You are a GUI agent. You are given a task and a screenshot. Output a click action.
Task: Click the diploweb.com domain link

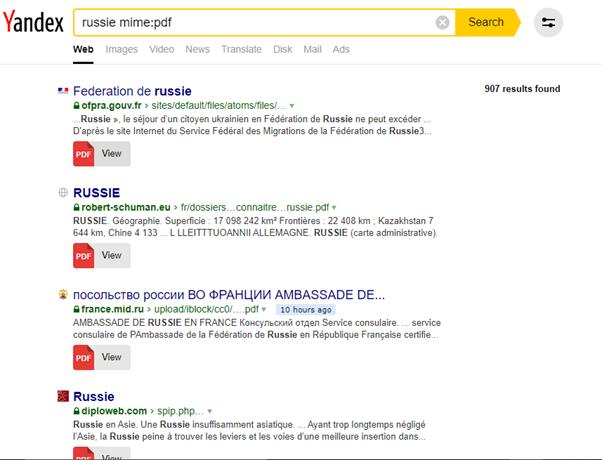(x=114, y=411)
